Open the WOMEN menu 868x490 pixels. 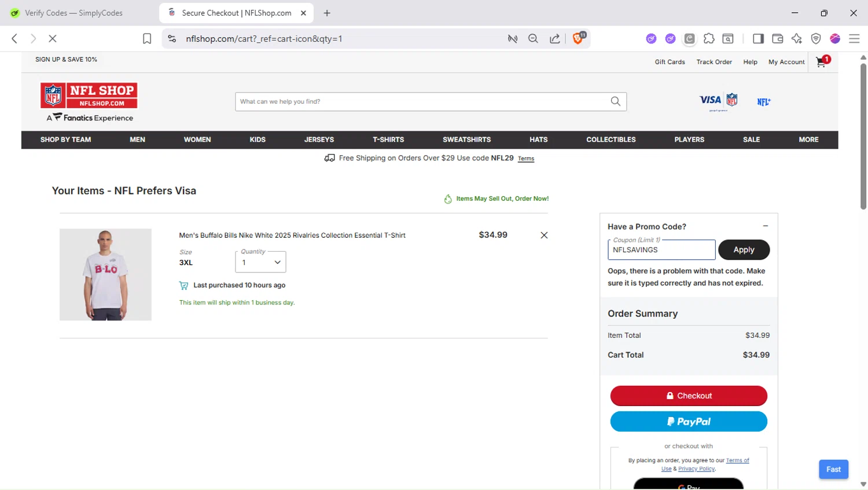click(197, 139)
